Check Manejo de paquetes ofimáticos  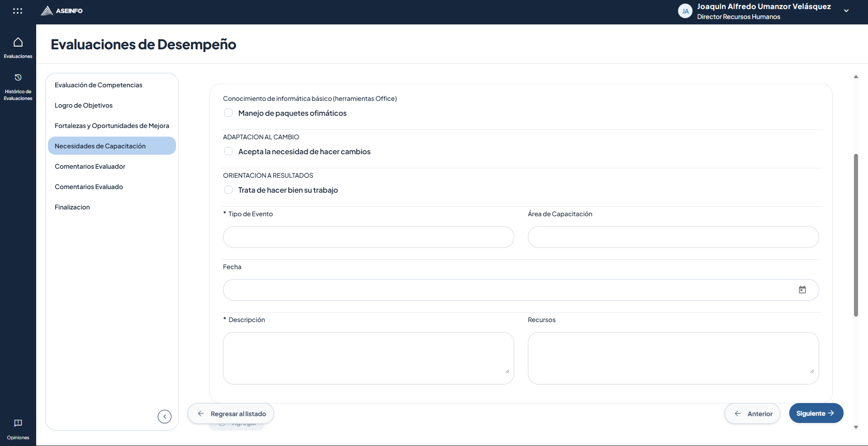tap(228, 113)
